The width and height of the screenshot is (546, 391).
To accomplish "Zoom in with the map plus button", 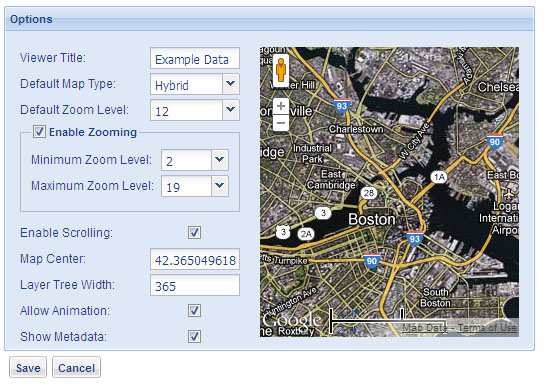I will click(281, 106).
